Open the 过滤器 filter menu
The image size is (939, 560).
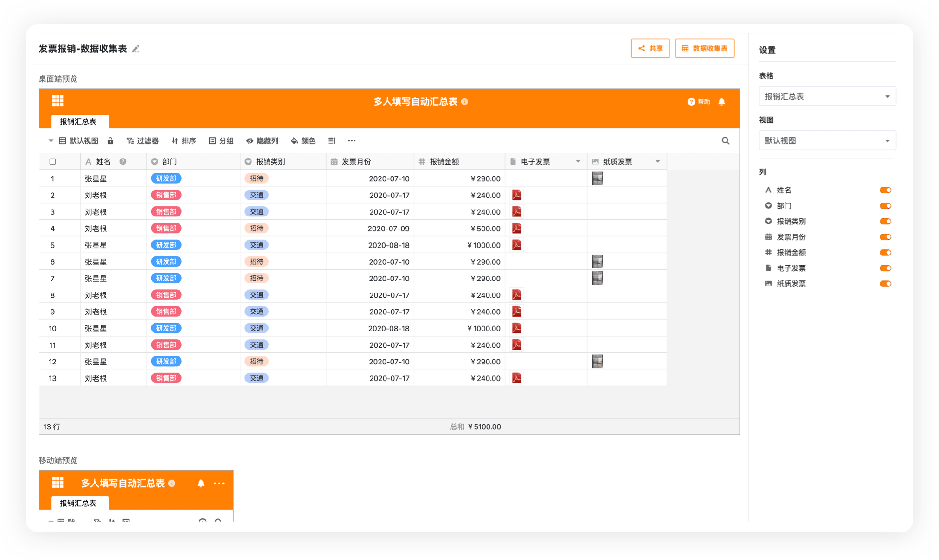point(142,140)
